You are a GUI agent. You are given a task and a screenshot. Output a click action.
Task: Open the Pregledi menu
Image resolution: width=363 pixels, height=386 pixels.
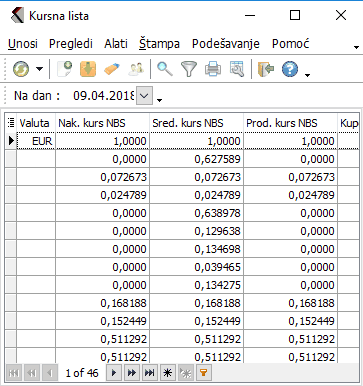[71, 44]
